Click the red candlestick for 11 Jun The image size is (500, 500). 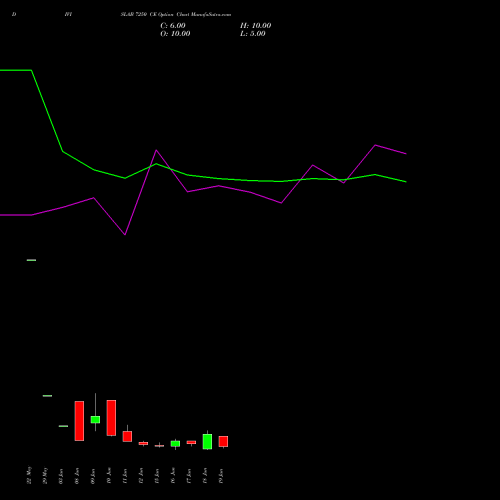(127, 436)
